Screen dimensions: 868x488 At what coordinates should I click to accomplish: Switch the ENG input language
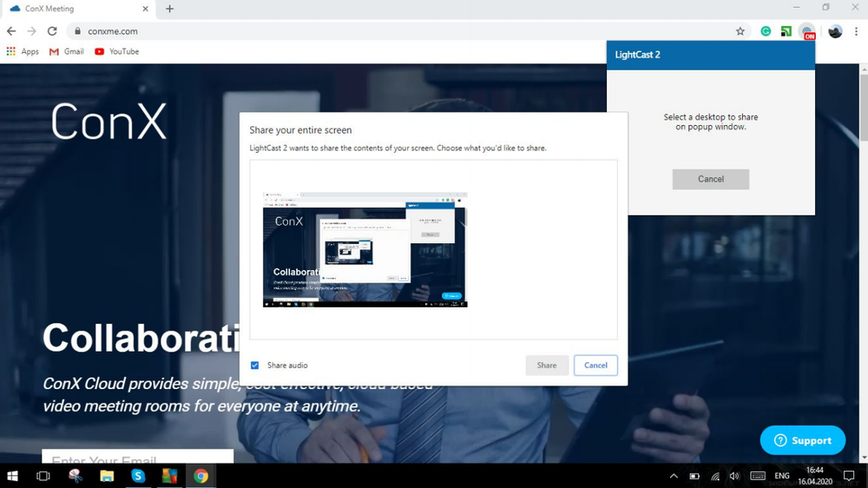pyautogui.click(x=782, y=476)
